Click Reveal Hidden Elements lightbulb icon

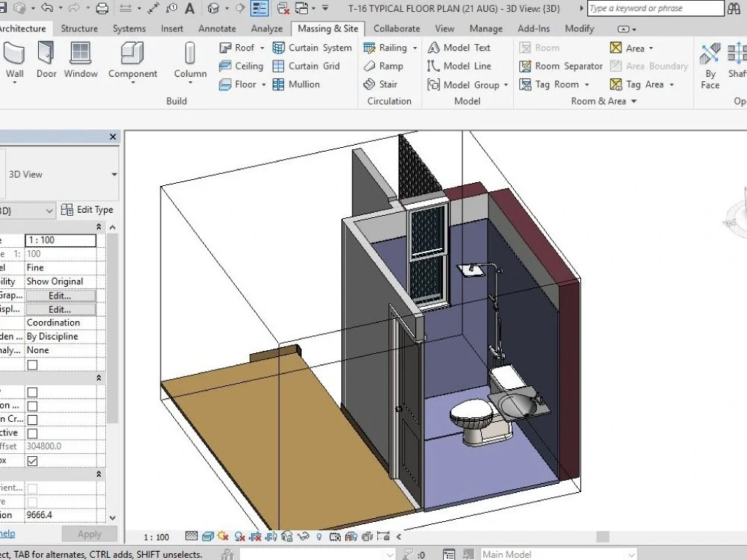(319, 536)
